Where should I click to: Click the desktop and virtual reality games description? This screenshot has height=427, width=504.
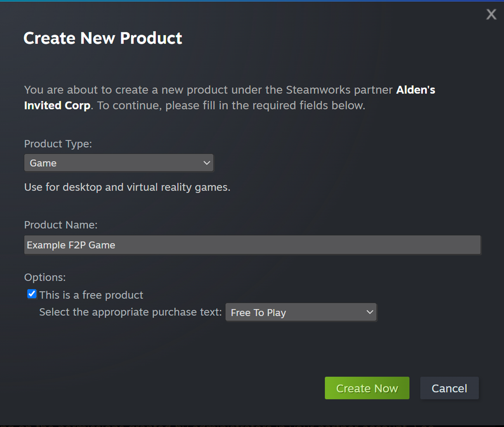pos(127,187)
